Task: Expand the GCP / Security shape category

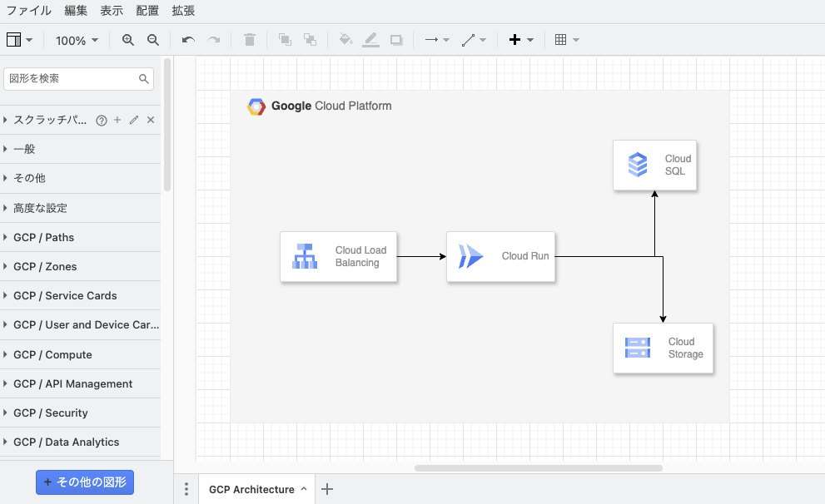Action: (51, 413)
